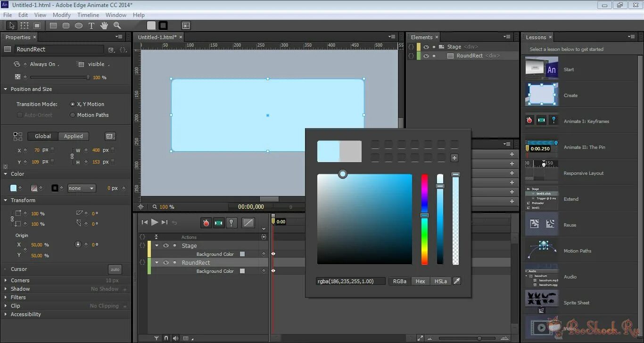644x343 pixels.
Task: Open Stage actions braces in timeline
Action: pos(142,245)
